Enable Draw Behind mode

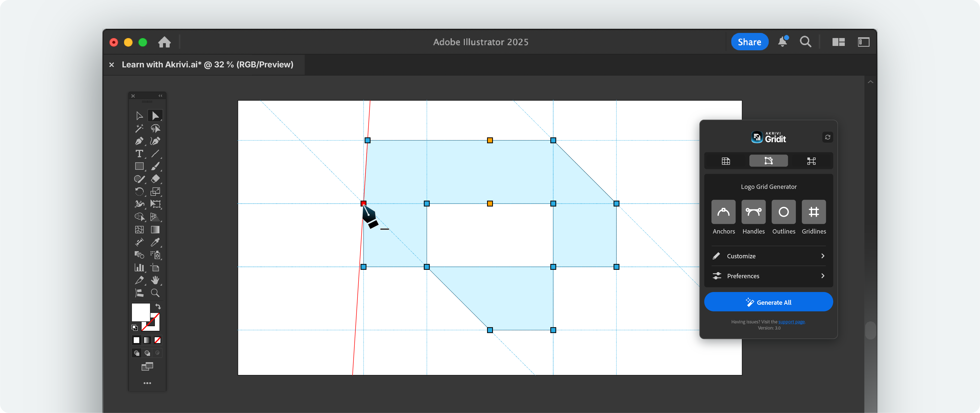pos(147,353)
